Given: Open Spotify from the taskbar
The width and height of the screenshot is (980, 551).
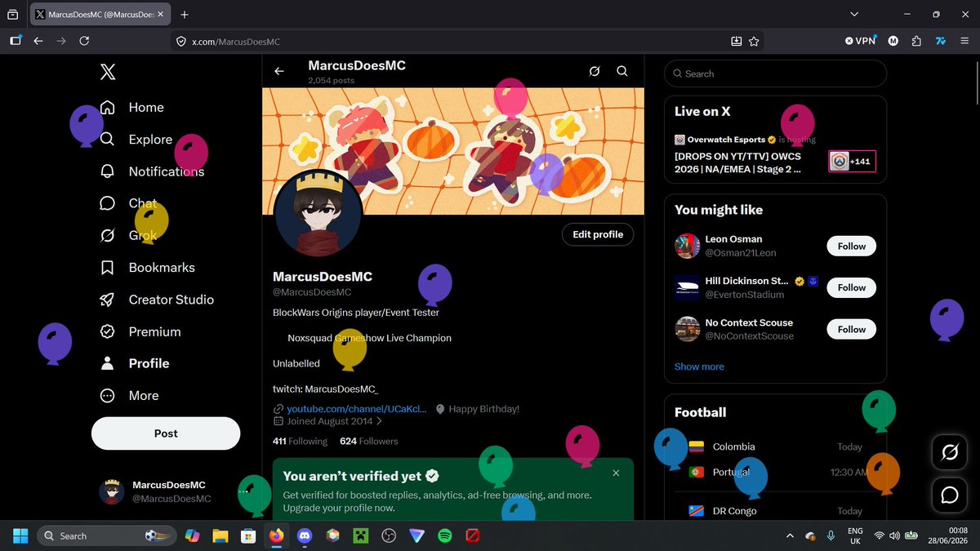Looking at the screenshot, I should pyautogui.click(x=445, y=535).
